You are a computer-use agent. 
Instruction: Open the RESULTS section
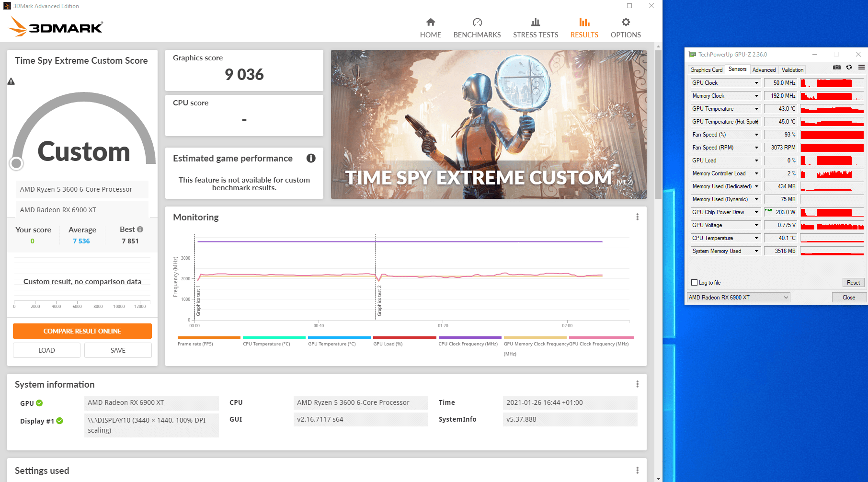(584, 28)
